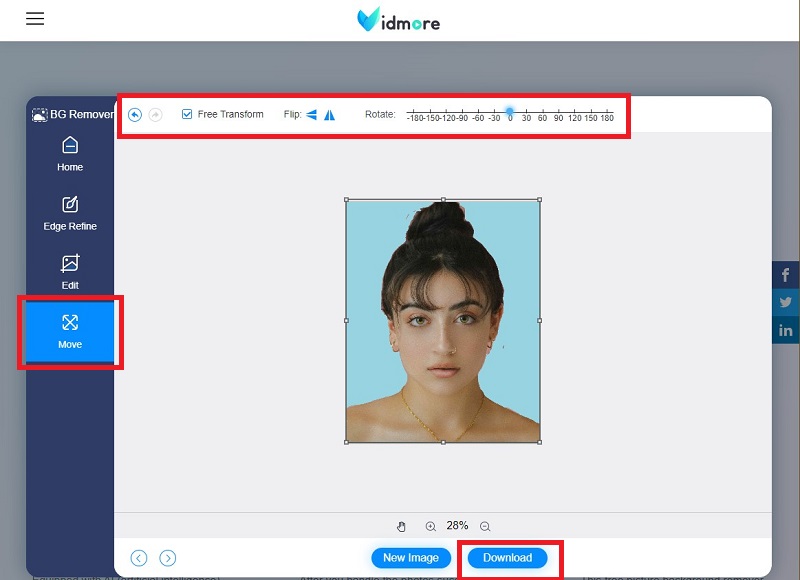Share the page on Facebook
The width and height of the screenshot is (800, 580).
(x=786, y=274)
